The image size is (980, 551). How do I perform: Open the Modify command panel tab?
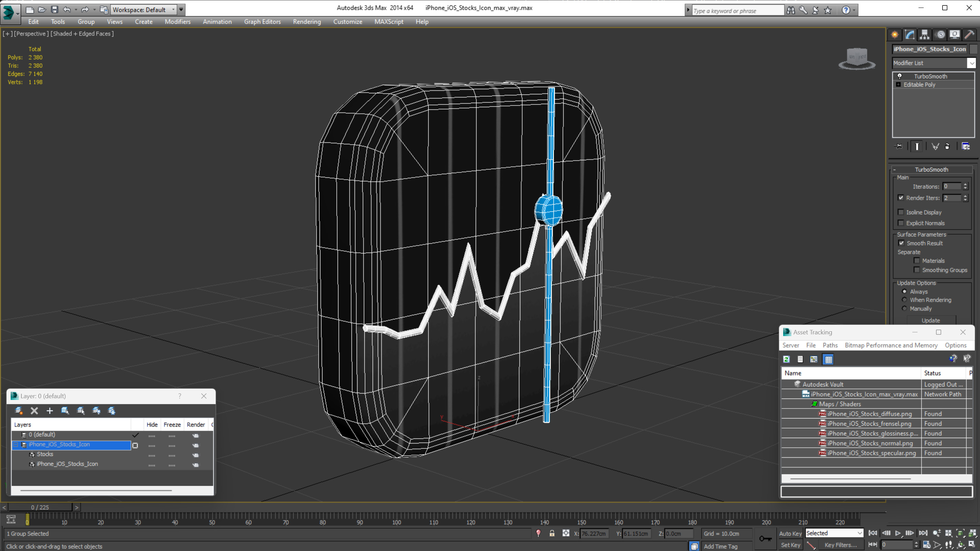[x=910, y=35]
